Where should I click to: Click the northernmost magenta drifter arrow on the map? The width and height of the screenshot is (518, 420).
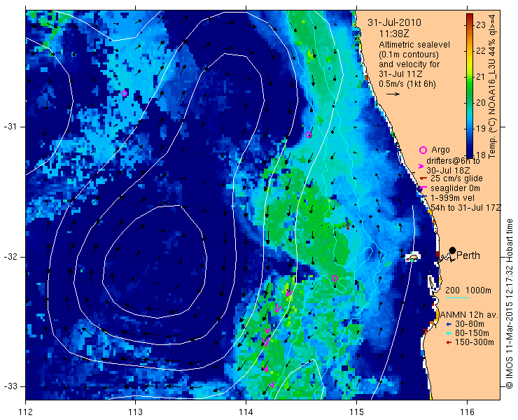click(288, 293)
